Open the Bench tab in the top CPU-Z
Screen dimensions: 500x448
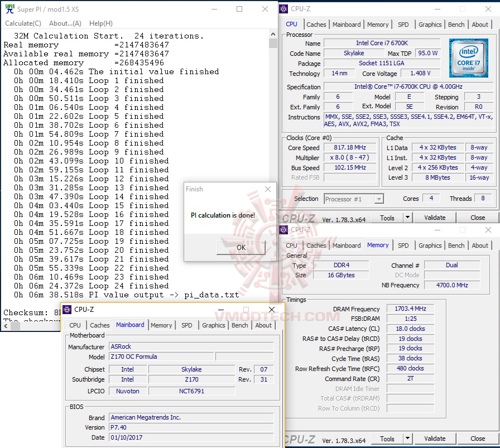coord(456,25)
